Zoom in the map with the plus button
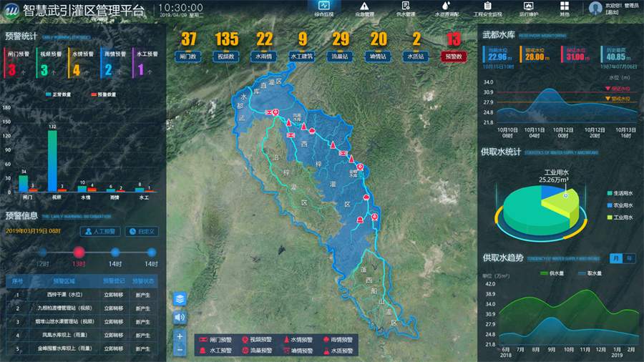The width and height of the screenshot is (644, 362). (180, 336)
